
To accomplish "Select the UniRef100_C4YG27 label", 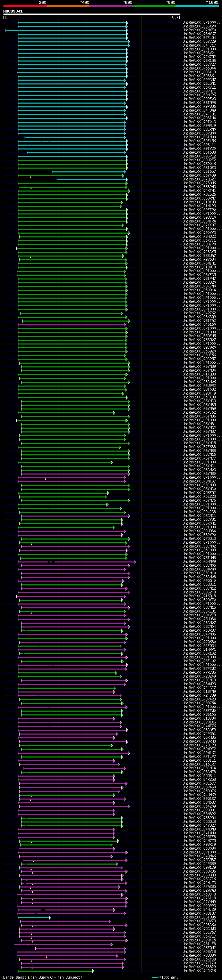I will (199, 826).
